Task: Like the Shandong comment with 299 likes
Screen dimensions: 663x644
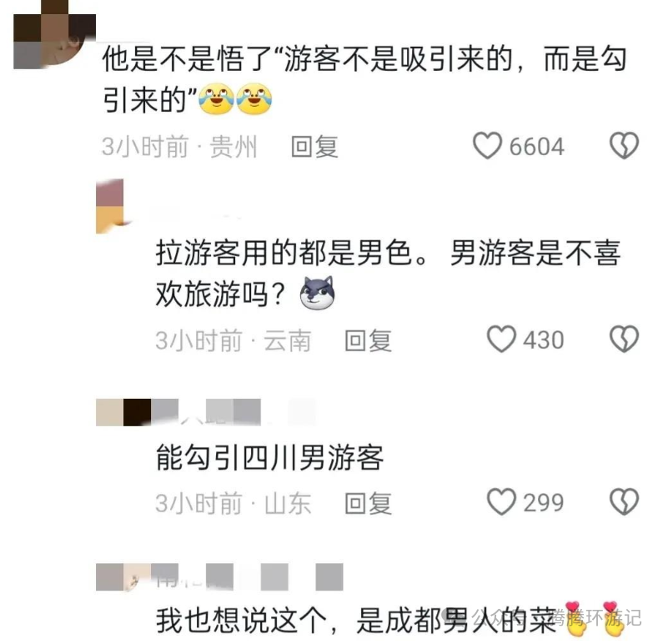Action: (501, 501)
